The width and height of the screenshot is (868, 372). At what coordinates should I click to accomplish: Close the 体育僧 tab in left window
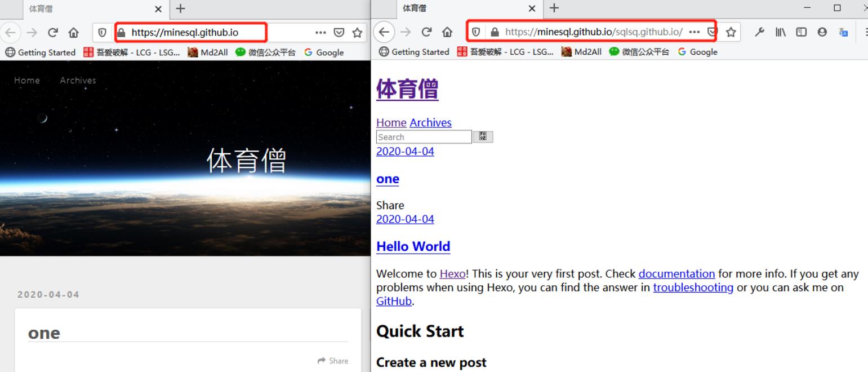point(158,8)
